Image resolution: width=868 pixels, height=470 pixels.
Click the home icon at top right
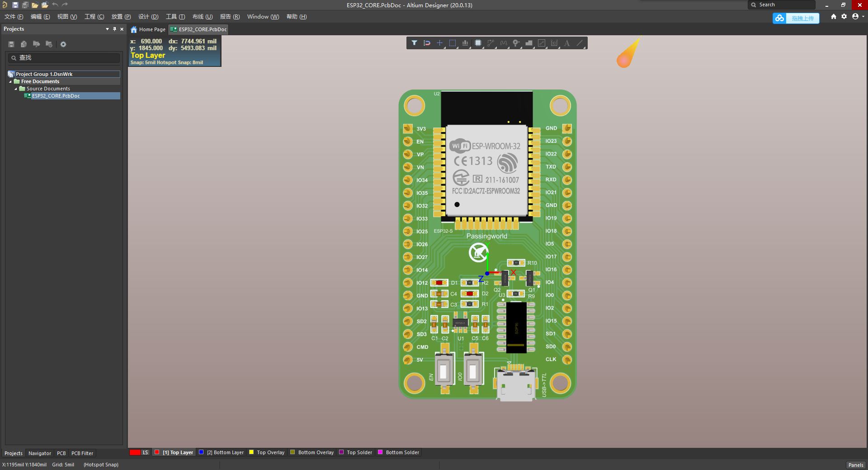pos(834,16)
